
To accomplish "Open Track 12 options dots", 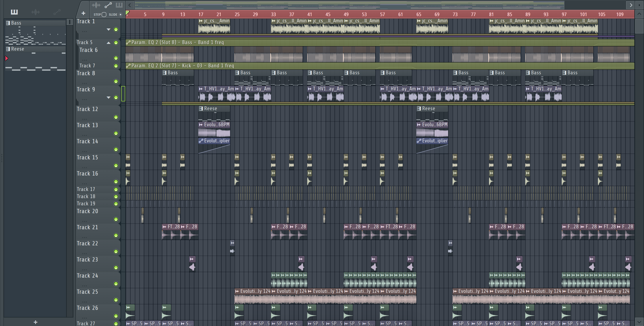I will 85,119.
